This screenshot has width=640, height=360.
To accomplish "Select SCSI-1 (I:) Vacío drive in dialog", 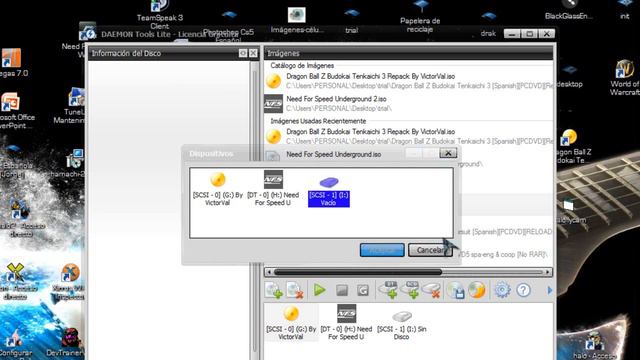I will click(329, 192).
